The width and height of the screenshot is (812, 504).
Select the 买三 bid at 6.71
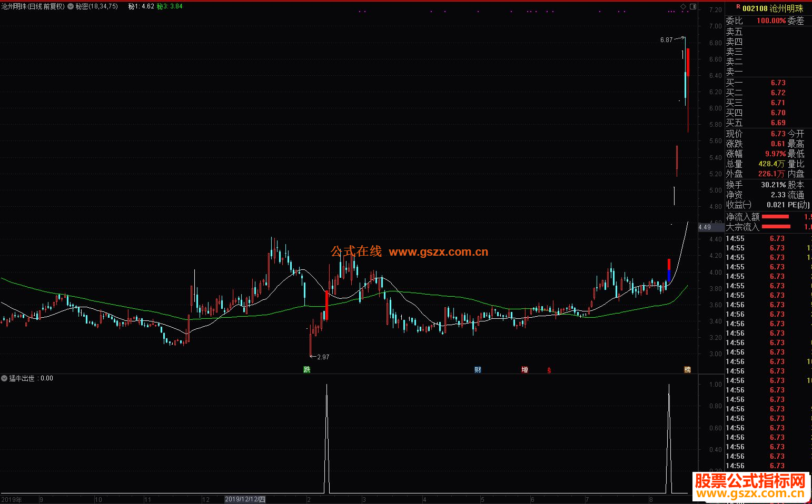click(768, 103)
